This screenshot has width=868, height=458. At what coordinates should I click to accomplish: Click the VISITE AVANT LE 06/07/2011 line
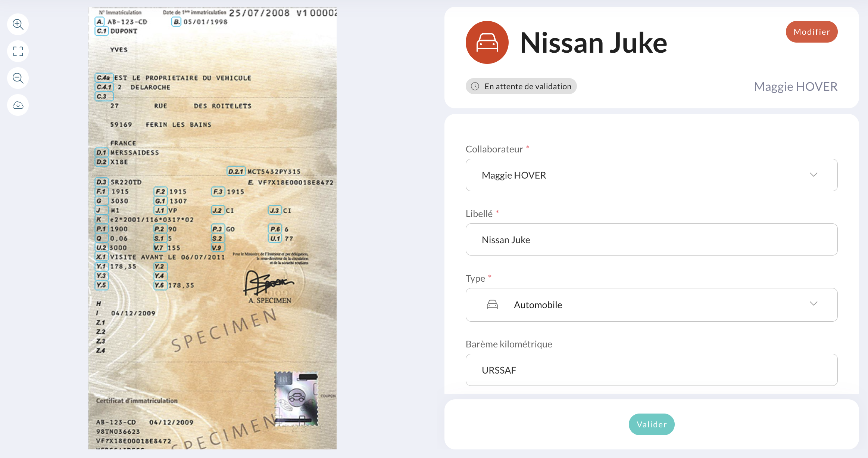tap(168, 257)
